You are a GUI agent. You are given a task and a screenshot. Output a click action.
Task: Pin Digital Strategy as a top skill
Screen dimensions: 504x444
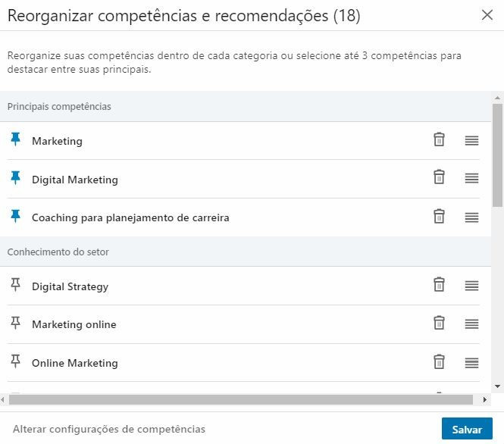click(15, 285)
